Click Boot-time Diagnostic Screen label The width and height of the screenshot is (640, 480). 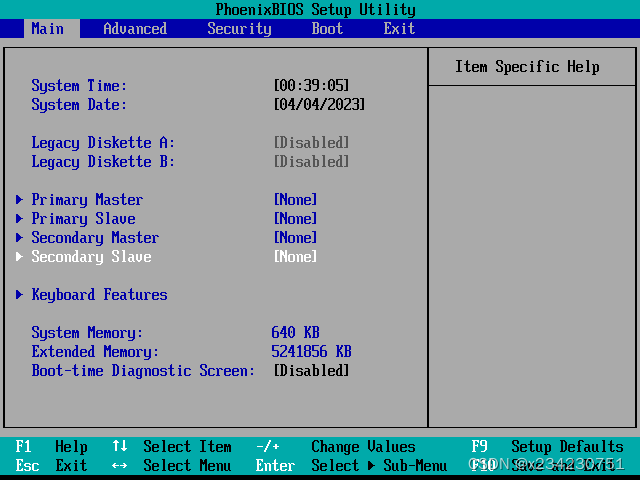pyautogui.click(x=143, y=371)
